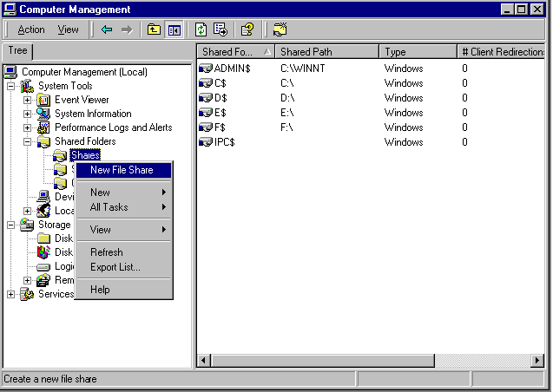Click the Device Manager computer icon
553x392 pixels.
pyautogui.click(x=43, y=197)
